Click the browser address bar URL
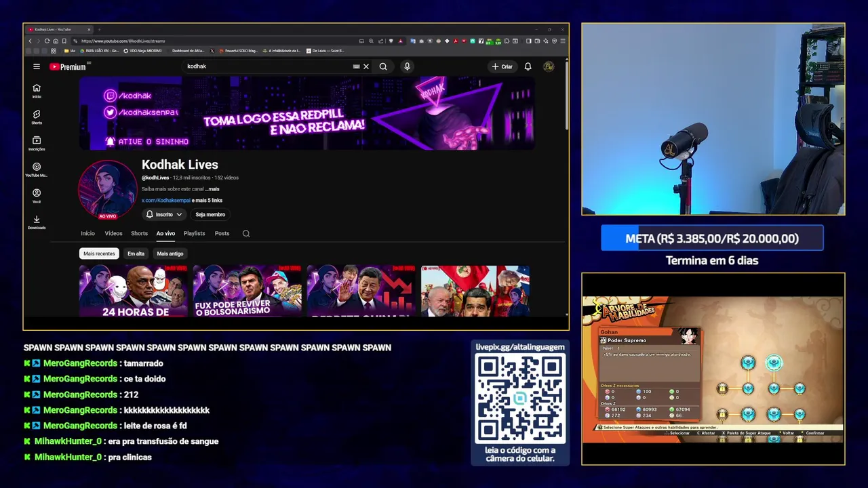Image resolution: width=868 pixels, height=488 pixels. 123,41
